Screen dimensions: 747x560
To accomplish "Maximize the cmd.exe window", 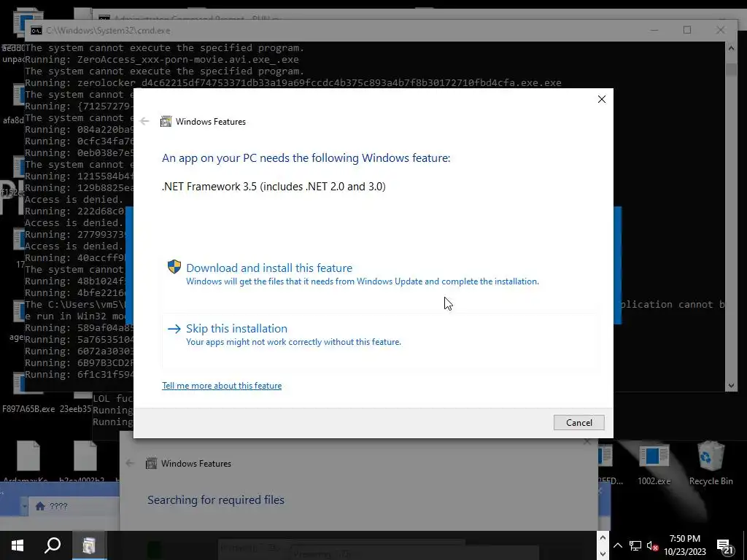I will pyautogui.click(x=687, y=30).
